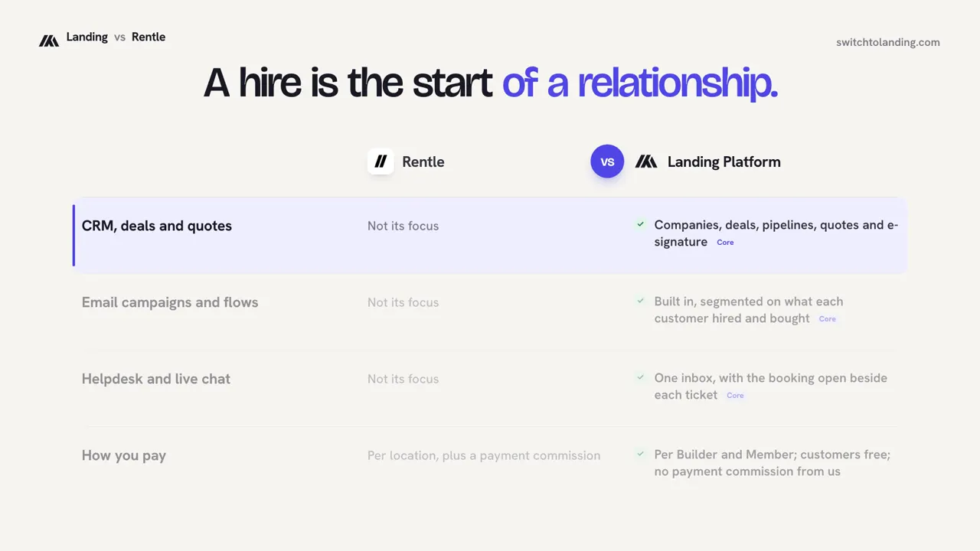Click green checkmark beside Built in, segmented
Viewport: 980px width, 551px height.
tap(641, 301)
